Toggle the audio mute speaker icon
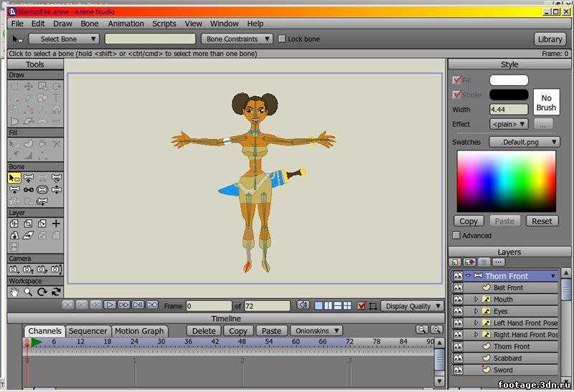Screen dimensions: 574x392 click(x=303, y=305)
